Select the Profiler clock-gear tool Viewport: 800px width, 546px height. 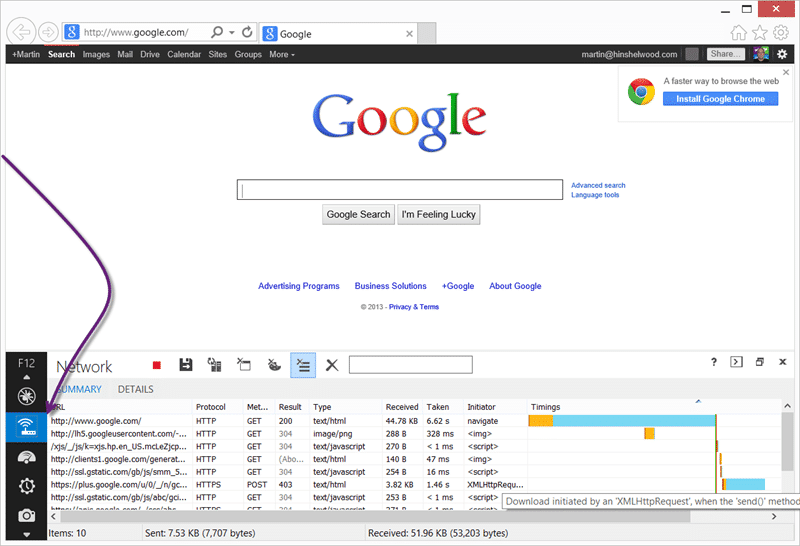pyautogui.click(x=27, y=486)
